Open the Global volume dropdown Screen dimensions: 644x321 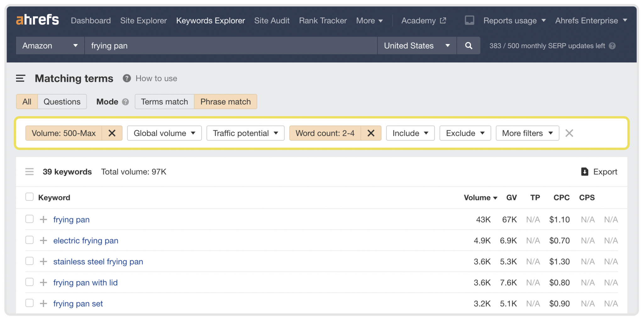coord(164,133)
